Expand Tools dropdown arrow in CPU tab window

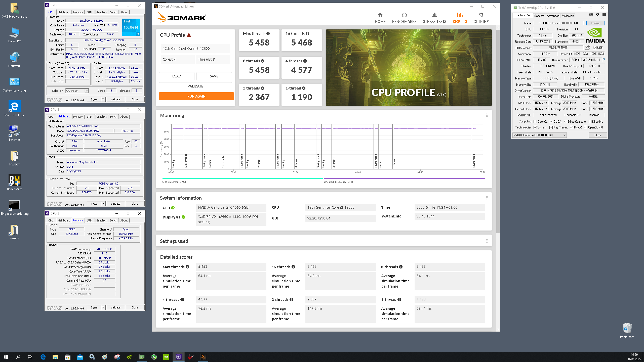coord(103,99)
